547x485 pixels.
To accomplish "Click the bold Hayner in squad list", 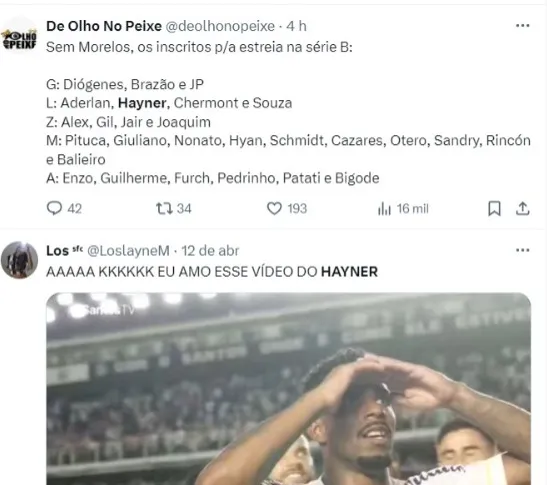I will pos(142,103).
